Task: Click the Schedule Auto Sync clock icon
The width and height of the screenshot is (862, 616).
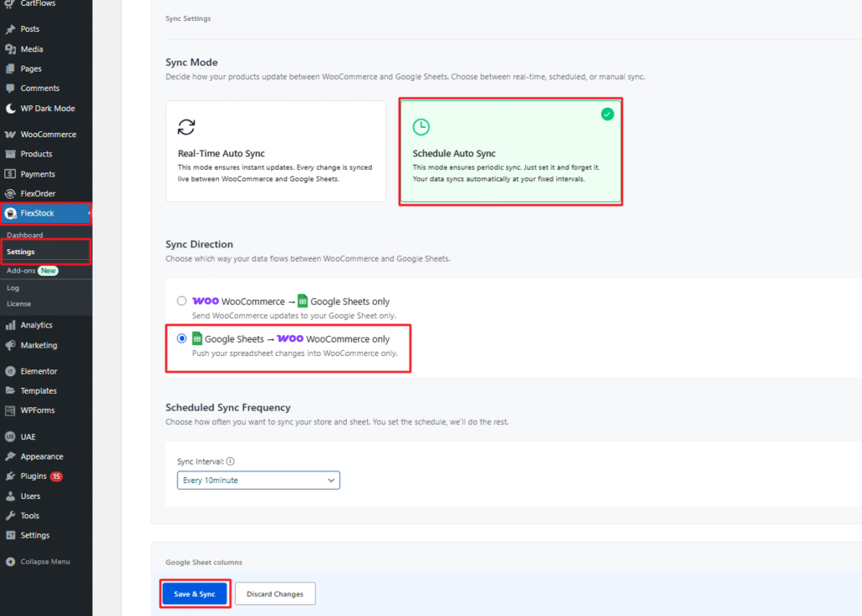Action: point(421,127)
